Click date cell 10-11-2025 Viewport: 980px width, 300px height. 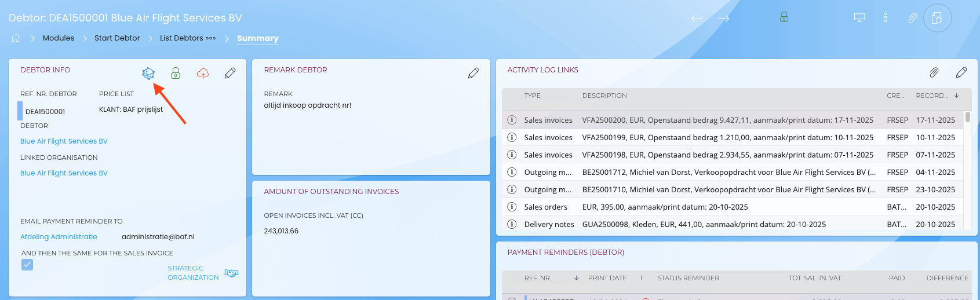coord(935,137)
